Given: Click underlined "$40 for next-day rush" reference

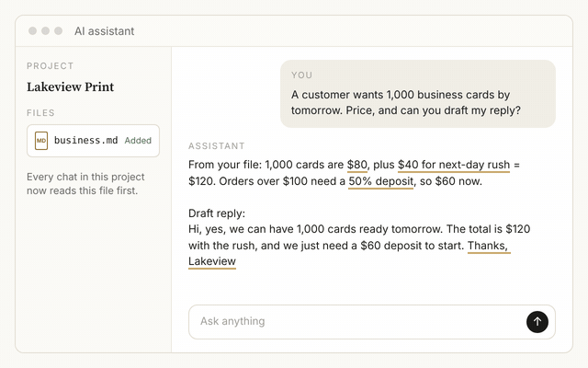Looking at the screenshot, I should click(454, 165).
